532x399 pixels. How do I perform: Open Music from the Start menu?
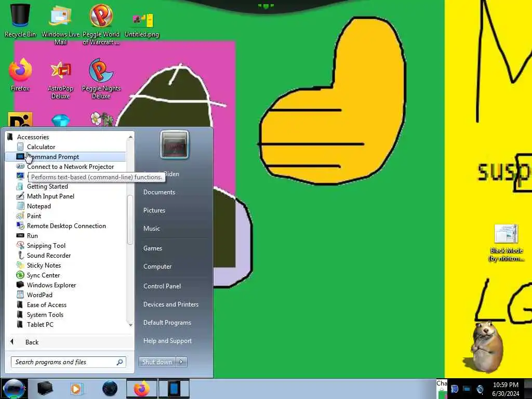point(151,229)
